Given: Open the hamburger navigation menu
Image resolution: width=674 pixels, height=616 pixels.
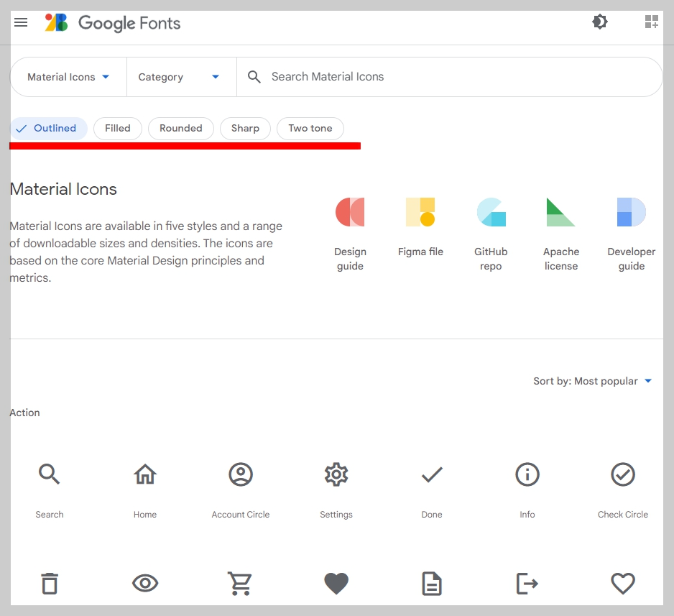Looking at the screenshot, I should 21,22.
